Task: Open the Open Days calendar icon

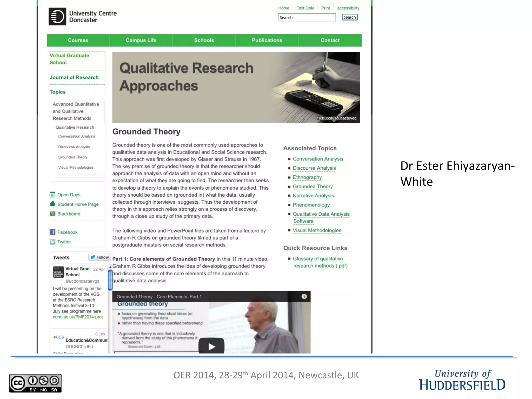Action: [52, 195]
